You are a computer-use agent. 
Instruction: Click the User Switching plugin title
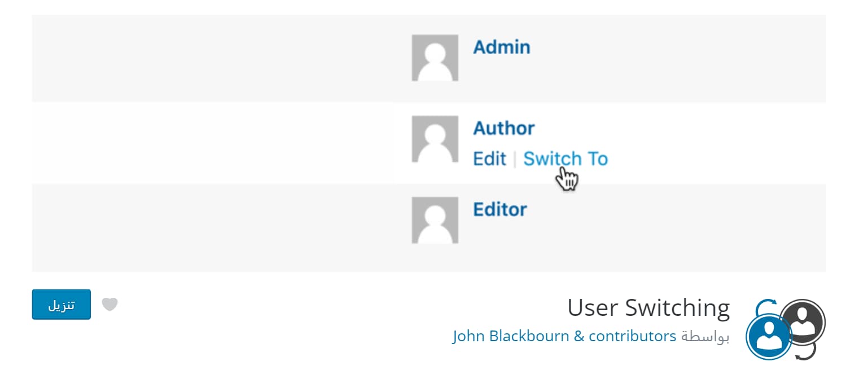point(648,308)
